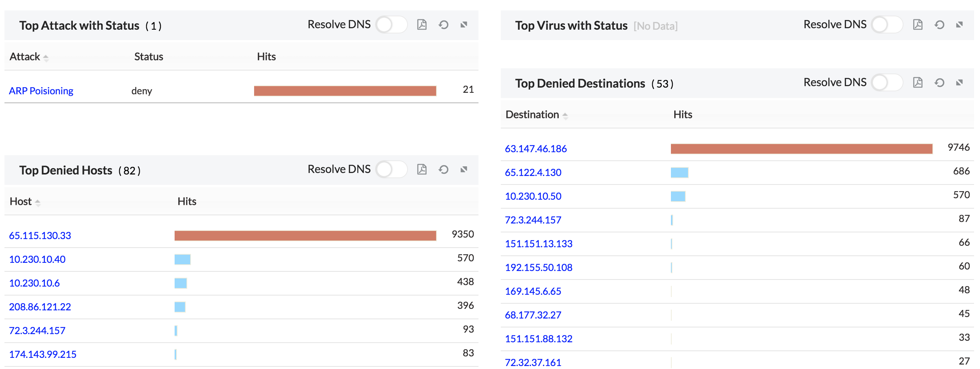This screenshot has width=980, height=369.
Task: Refresh the Top Virus with Status widget
Action: 940,25
